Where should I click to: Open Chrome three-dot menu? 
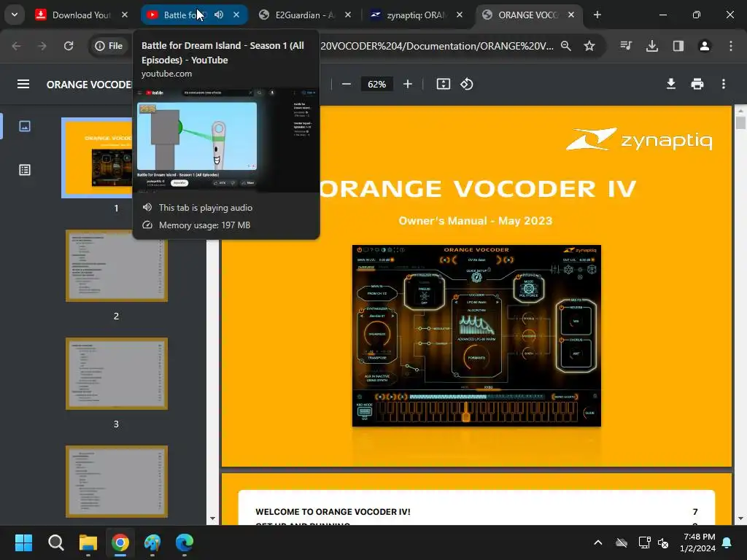click(731, 46)
